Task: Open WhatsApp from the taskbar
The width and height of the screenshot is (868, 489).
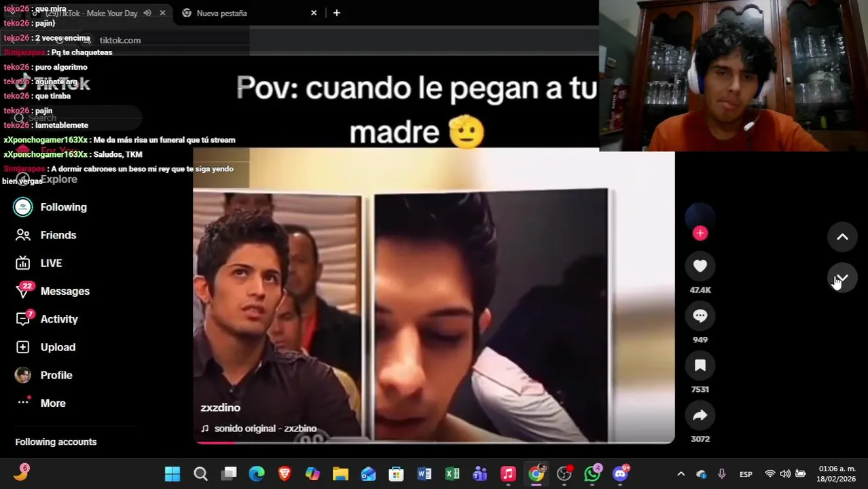Action: point(592,474)
